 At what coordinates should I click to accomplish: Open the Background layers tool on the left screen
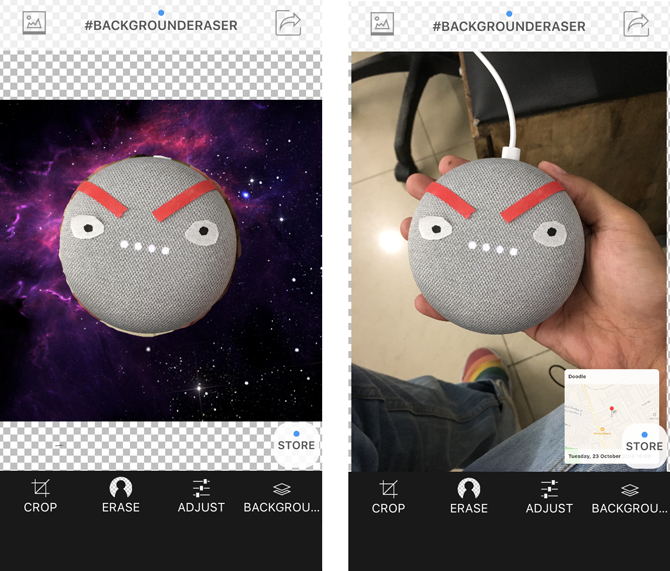282,496
